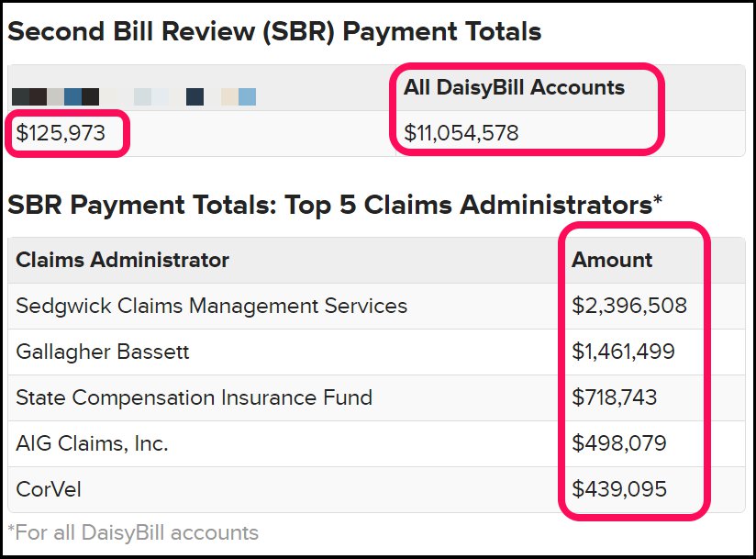Select the AIG Claims, Inc. row

(376, 443)
